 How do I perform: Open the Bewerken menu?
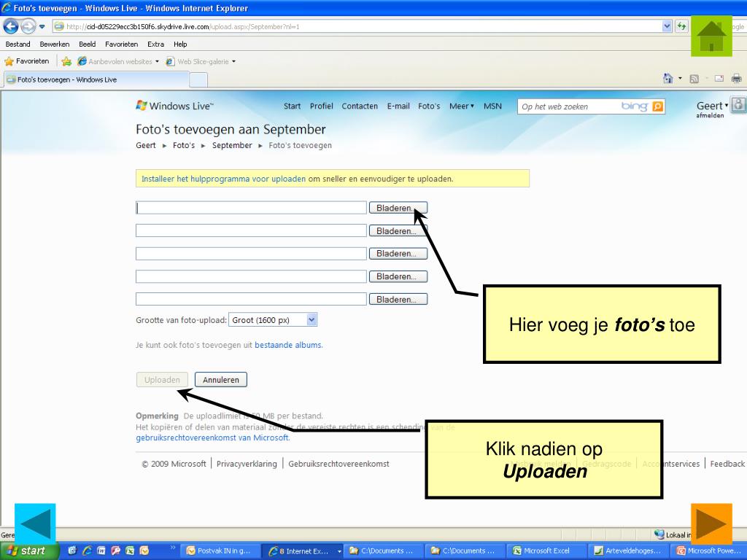pyautogui.click(x=54, y=44)
